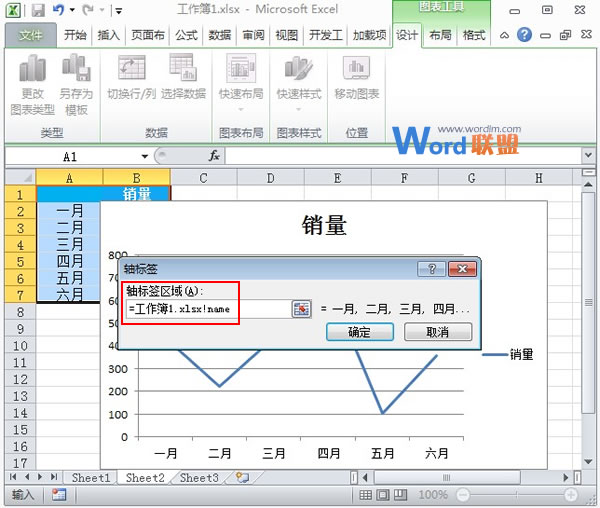Switch to the 审阅 ribbon tab

pyautogui.click(x=253, y=36)
